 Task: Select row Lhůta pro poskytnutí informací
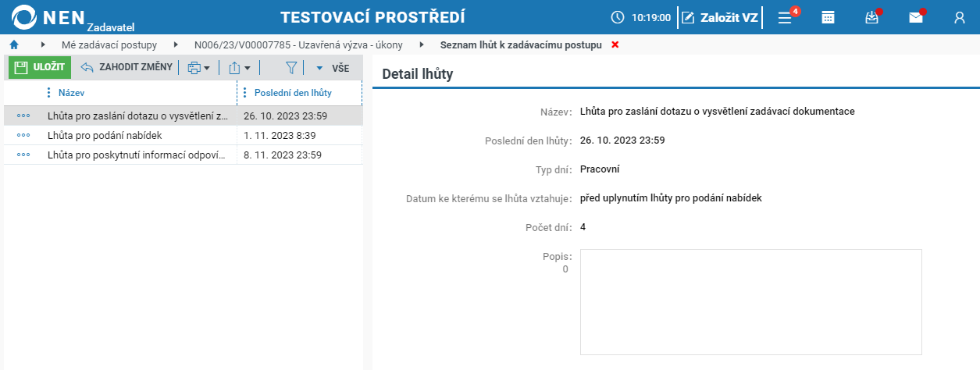[183, 155]
